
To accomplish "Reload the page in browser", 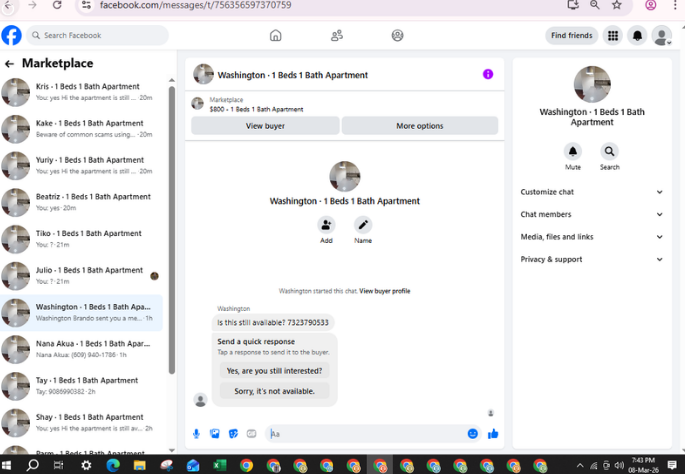I will (57, 5).
